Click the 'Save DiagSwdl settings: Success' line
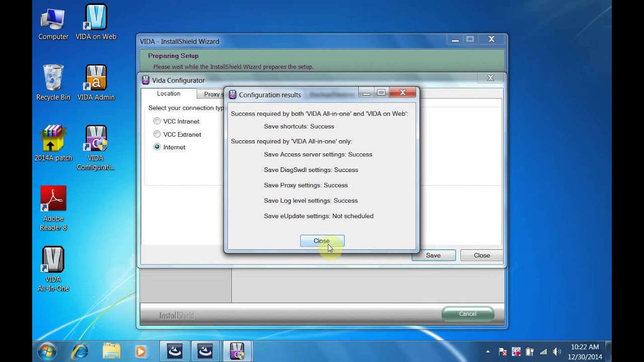Screen dimensions: 644x362 [x=311, y=170]
